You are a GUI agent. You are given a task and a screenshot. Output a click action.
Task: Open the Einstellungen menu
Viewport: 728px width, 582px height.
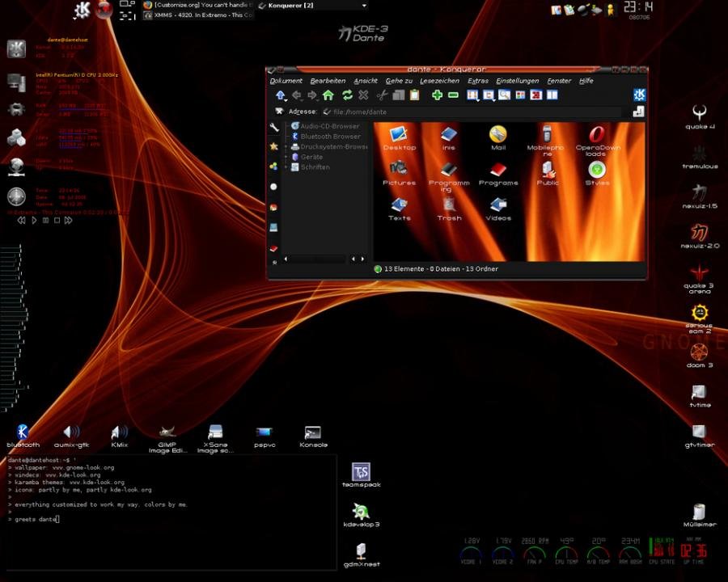[517, 81]
